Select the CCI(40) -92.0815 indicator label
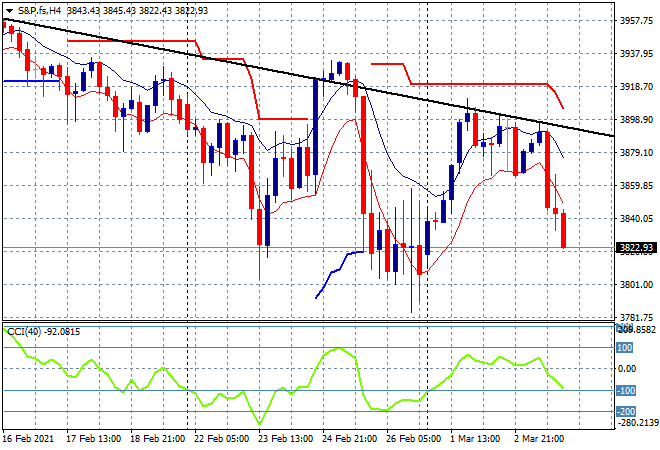 [x=43, y=332]
